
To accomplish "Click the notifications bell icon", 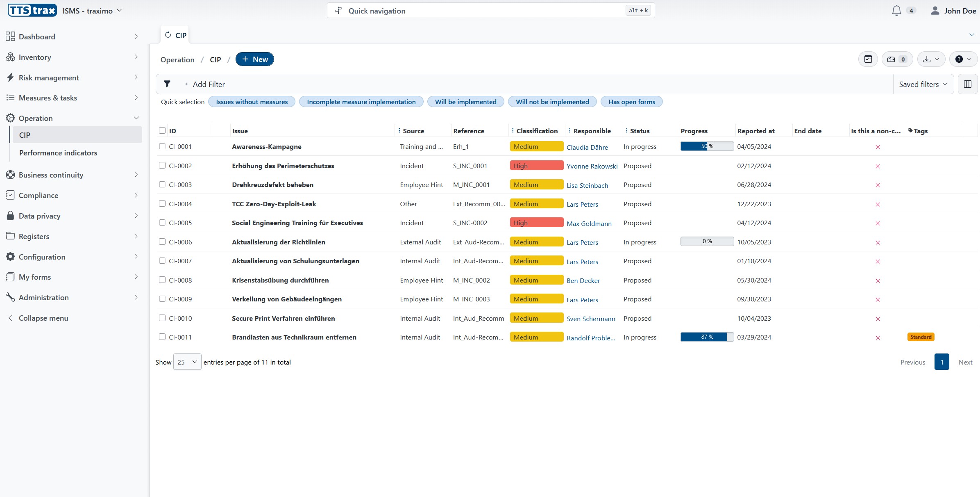I will (896, 11).
